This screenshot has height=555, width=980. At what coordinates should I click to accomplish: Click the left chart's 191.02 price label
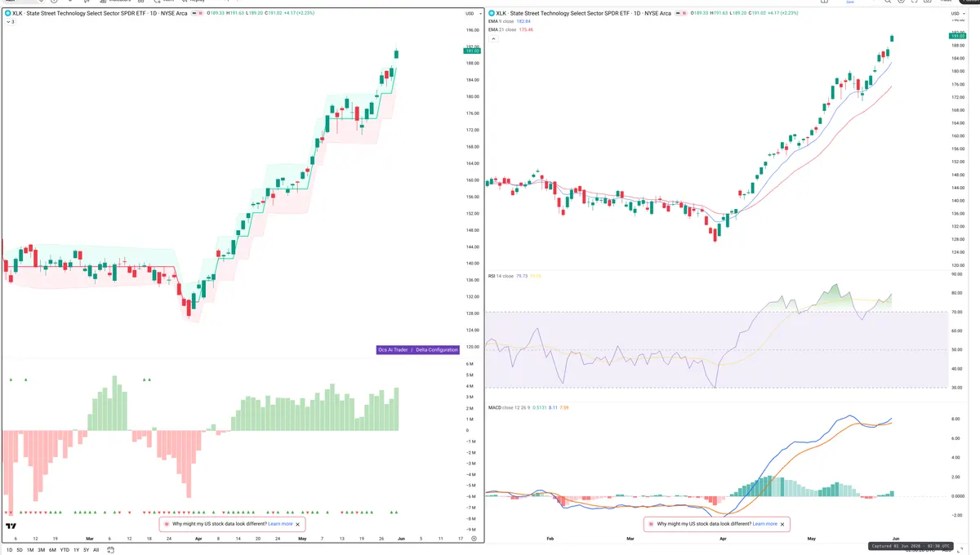(x=471, y=51)
